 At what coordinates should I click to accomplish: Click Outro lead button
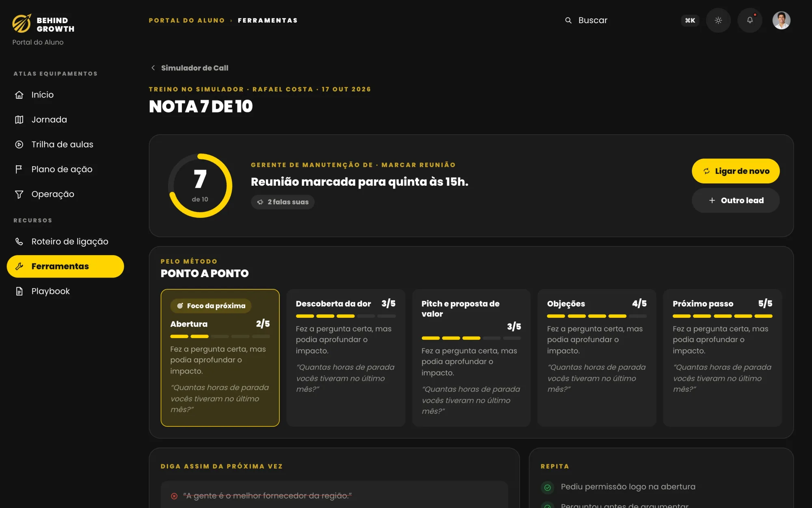point(736,200)
